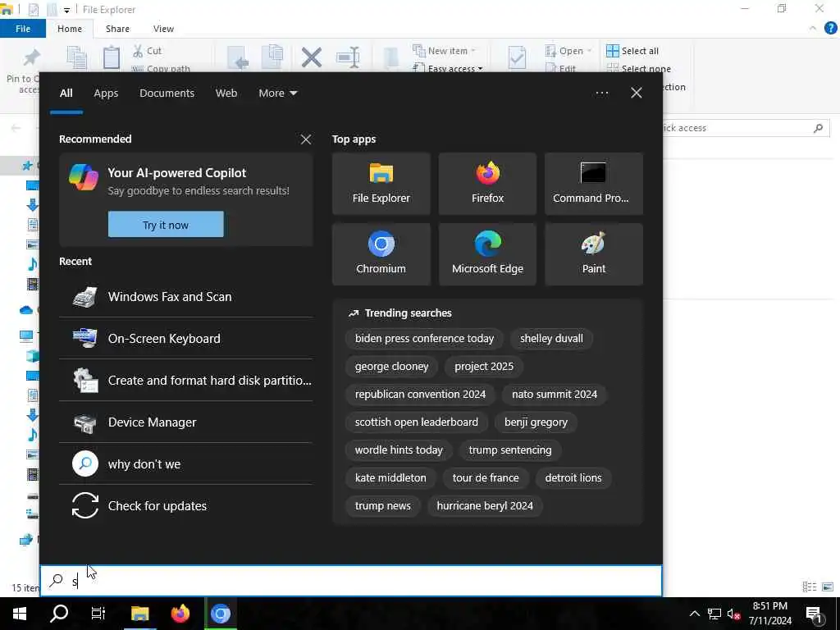840x630 pixels.
Task: Click Select none in File Explorer ribbon
Action: click(638, 69)
